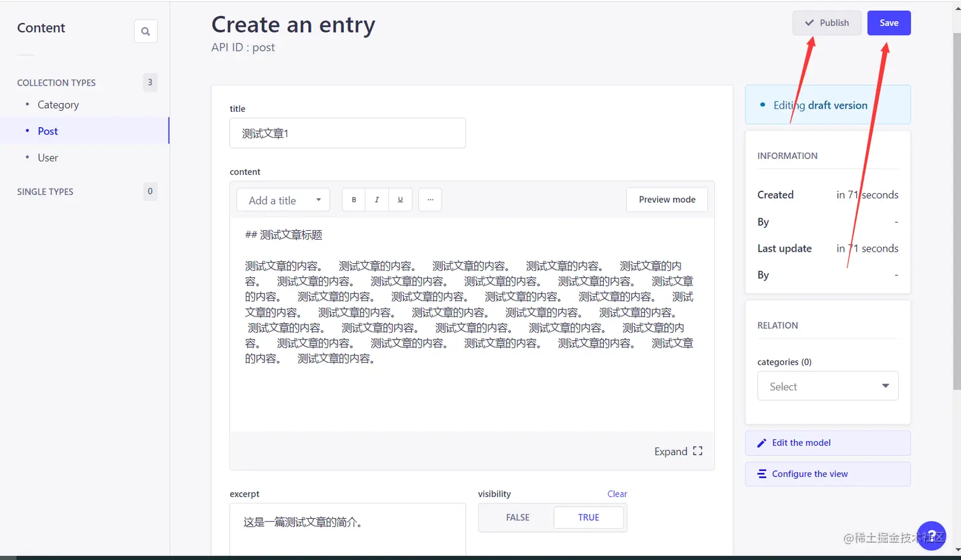Image resolution: width=961 pixels, height=560 pixels.
Task: Apply underline formatting in the content editor
Action: coord(400,199)
